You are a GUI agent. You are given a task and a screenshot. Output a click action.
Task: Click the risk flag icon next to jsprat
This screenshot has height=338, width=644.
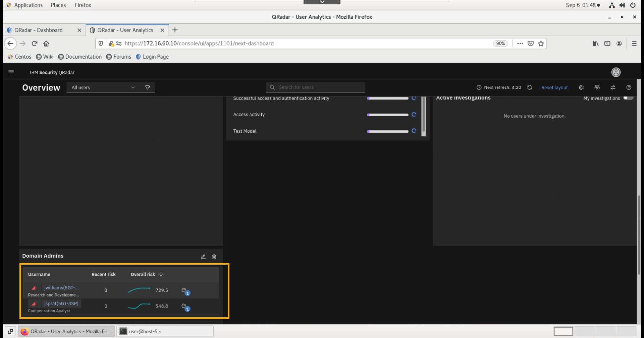click(34, 303)
